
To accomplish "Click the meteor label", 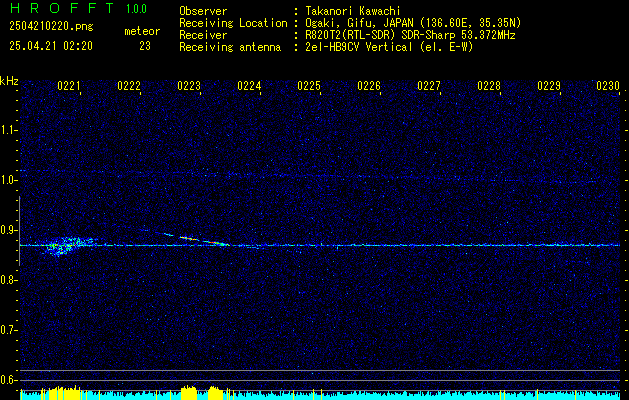I will tap(142, 31).
